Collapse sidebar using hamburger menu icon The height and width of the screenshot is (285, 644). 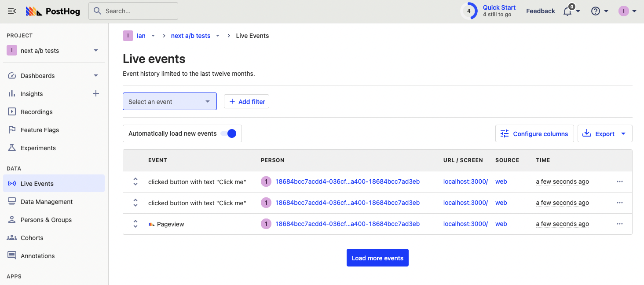click(x=12, y=11)
